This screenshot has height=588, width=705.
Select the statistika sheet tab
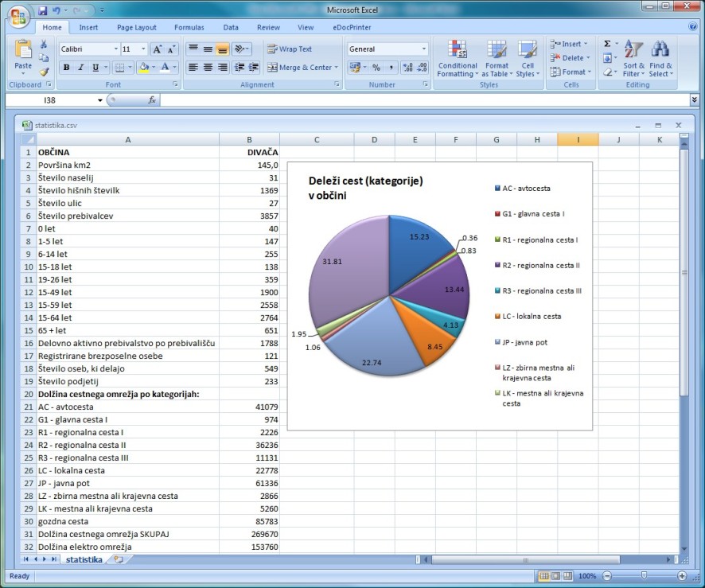pos(84,559)
